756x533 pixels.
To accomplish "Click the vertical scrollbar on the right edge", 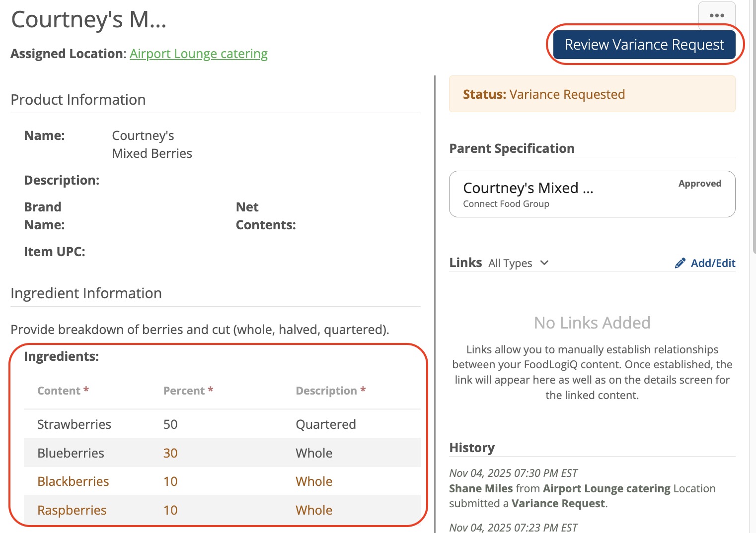I will pyautogui.click(x=753, y=149).
